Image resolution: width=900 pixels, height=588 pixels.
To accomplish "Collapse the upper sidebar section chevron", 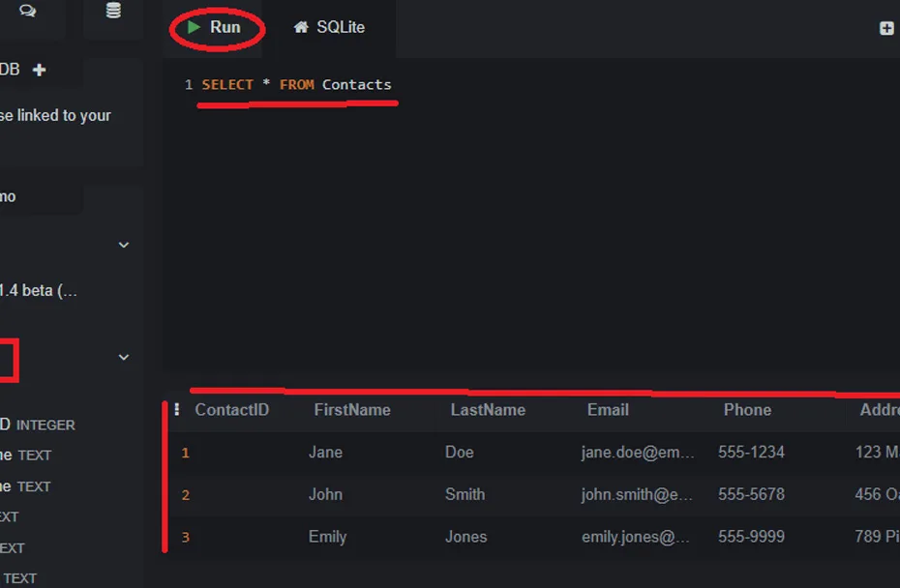I will pos(124,245).
